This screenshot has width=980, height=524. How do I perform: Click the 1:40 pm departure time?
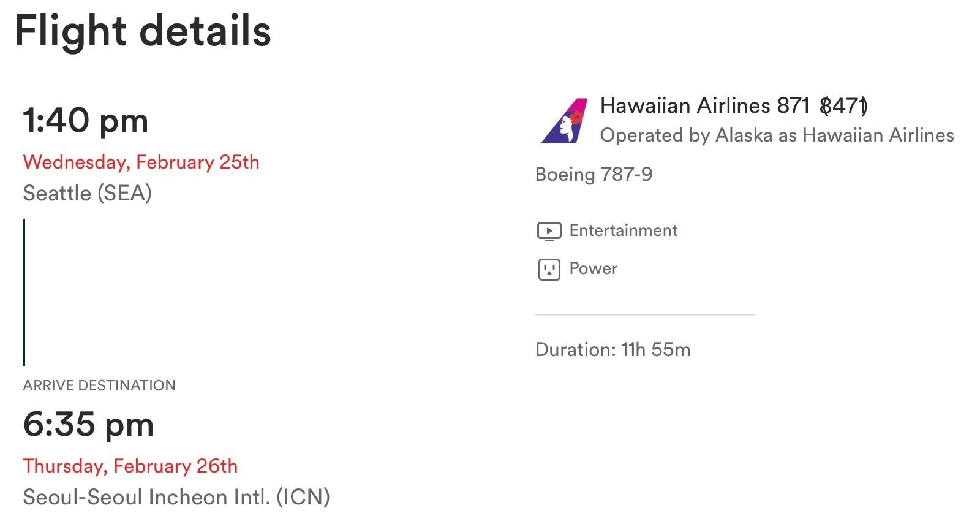[x=86, y=120]
